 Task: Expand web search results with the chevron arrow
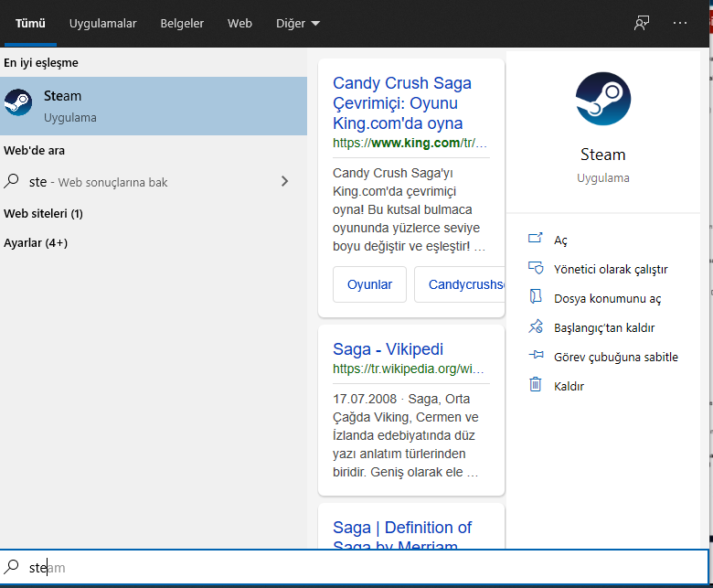[x=284, y=182]
